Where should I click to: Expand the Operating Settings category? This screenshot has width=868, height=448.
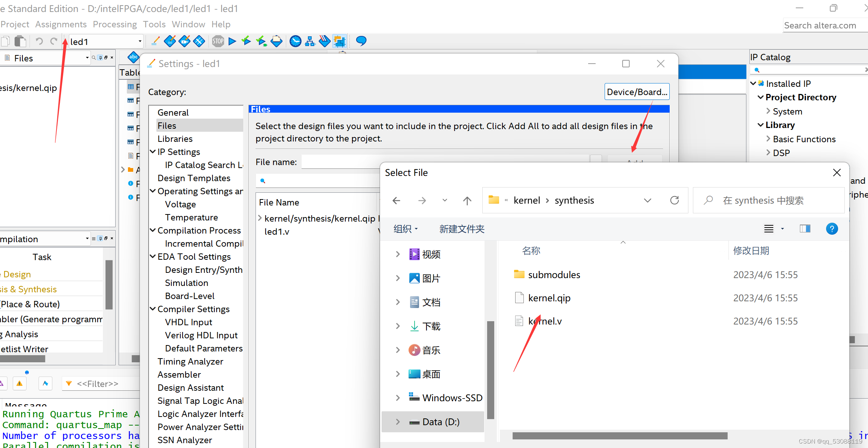point(154,191)
